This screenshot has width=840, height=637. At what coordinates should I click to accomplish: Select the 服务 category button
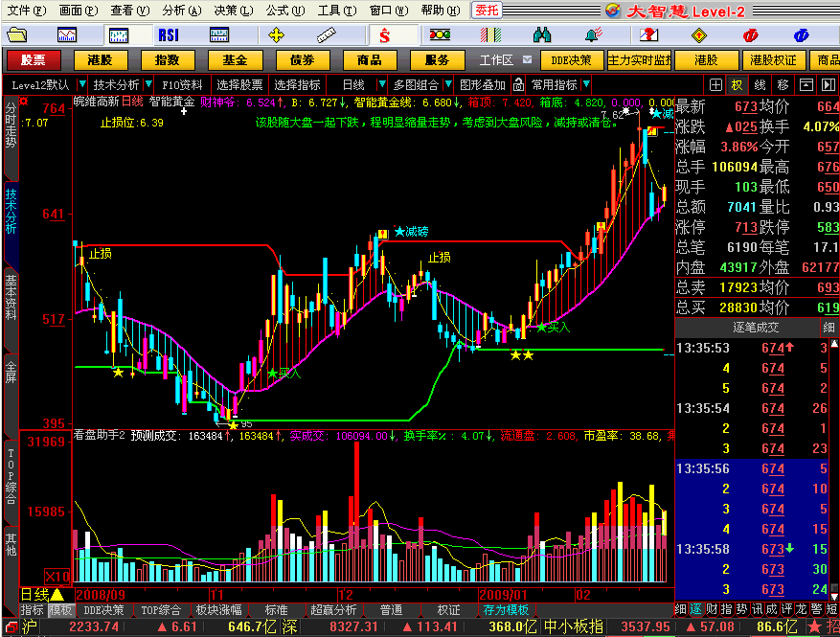coord(437,60)
